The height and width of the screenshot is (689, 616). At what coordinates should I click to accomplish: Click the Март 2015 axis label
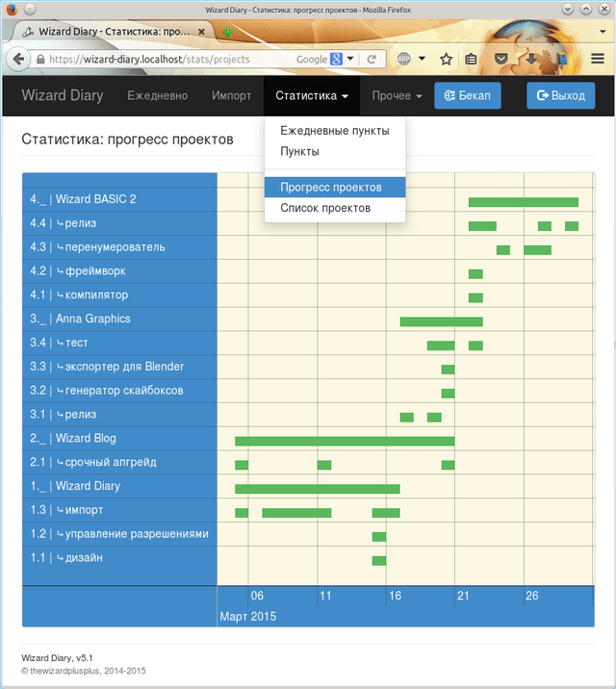[247, 617]
